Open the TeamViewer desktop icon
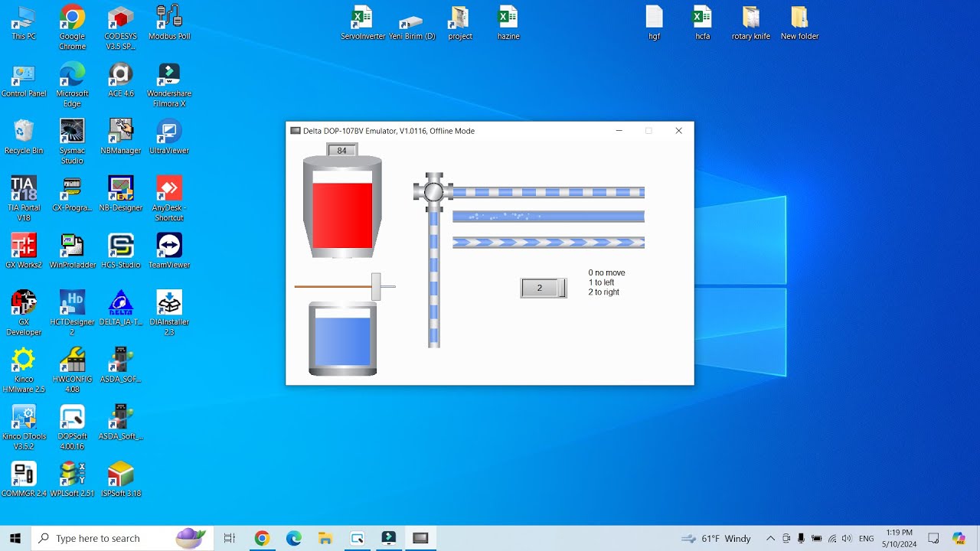Image resolution: width=980 pixels, height=551 pixels. pyautogui.click(x=169, y=251)
